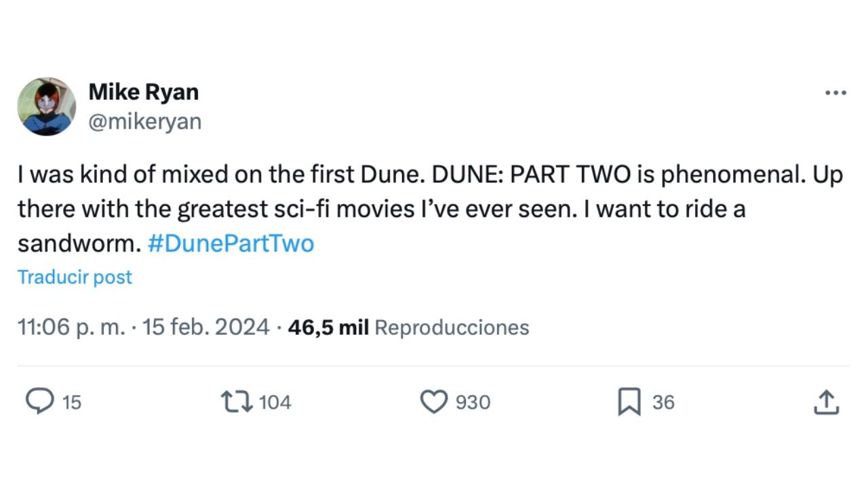
Task: Select the 46,5 mil view count
Action: click(328, 327)
